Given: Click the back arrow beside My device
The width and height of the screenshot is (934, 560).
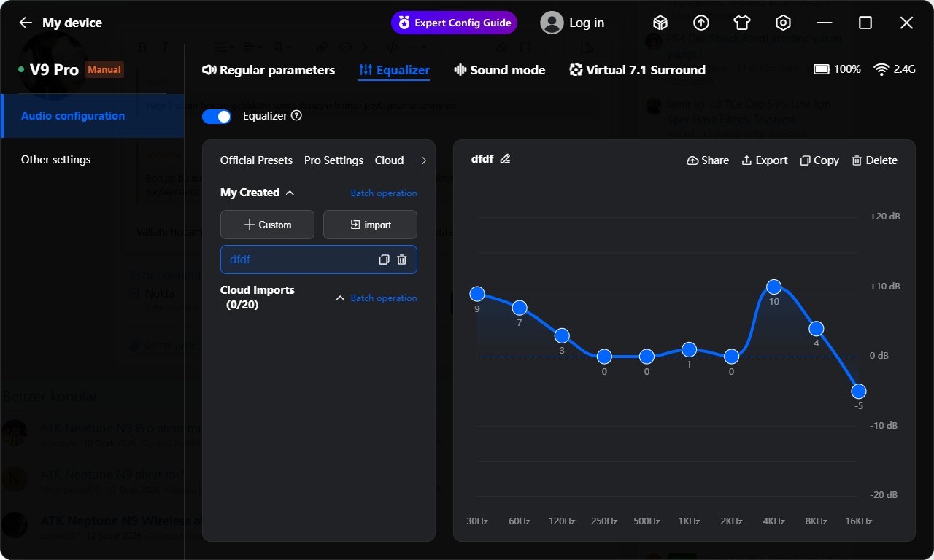Looking at the screenshot, I should [x=26, y=23].
